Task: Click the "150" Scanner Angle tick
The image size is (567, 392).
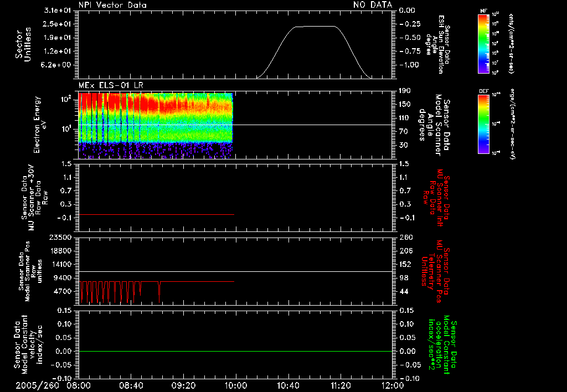Action: (405, 104)
